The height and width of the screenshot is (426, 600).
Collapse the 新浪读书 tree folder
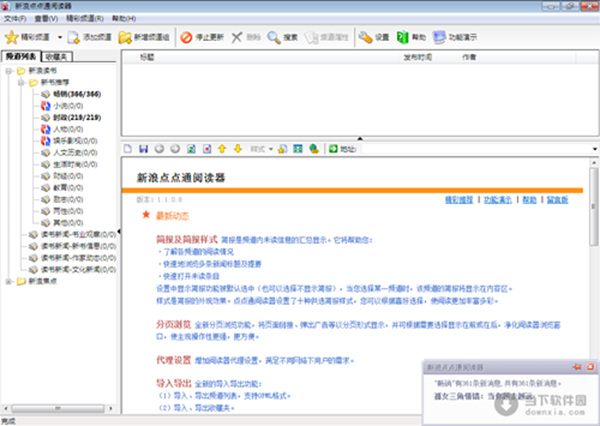coord(8,71)
